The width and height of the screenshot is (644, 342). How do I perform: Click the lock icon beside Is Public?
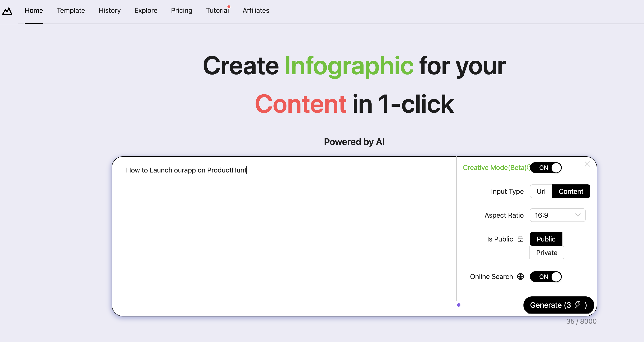(520, 239)
